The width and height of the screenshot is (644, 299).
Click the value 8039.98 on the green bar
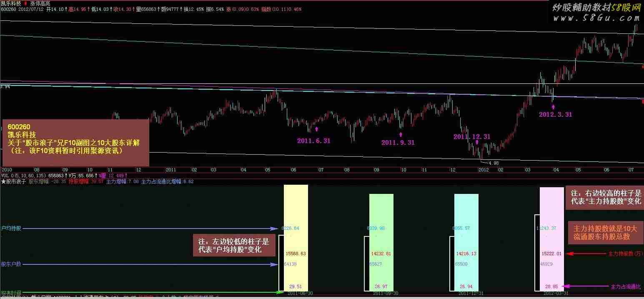pyautogui.click(x=376, y=228)
